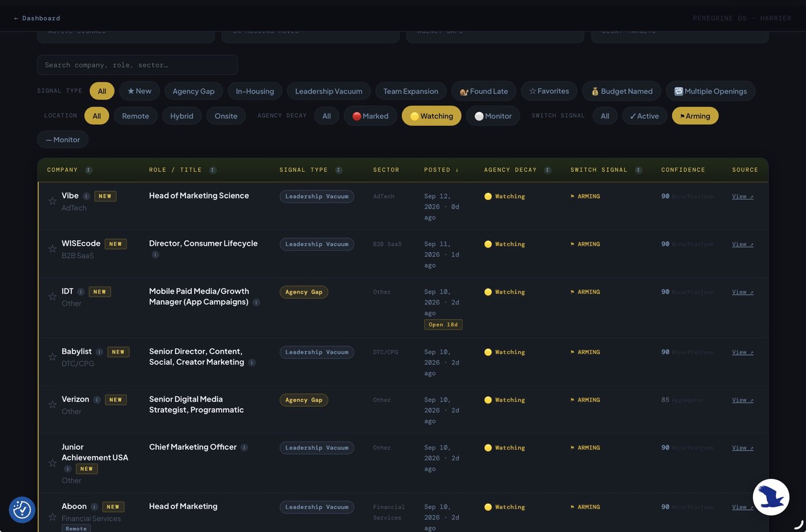Open source View link for Aboon
The width and height of the screenshot is (806, 532).
pos(743,507)
